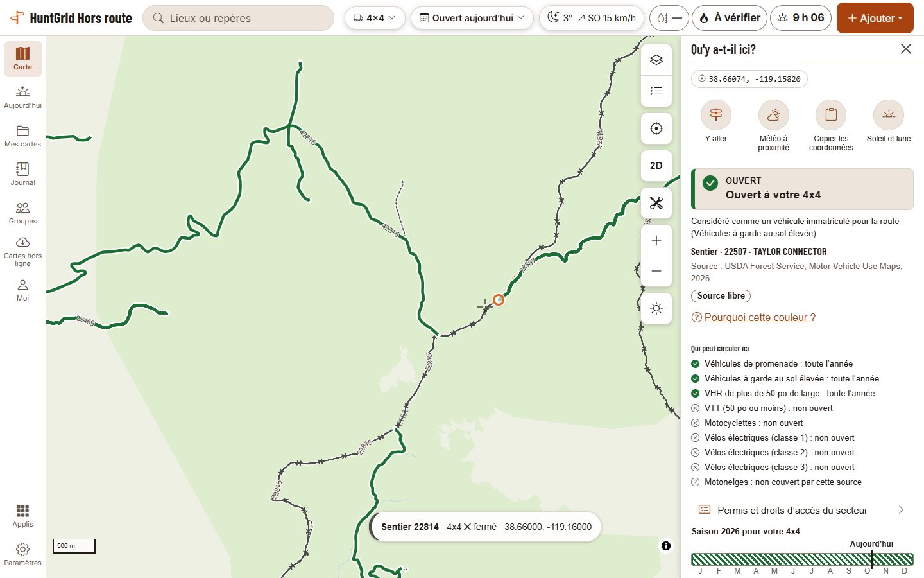
Task: Open Cartes hors ligne downloads
Action: [x=23, y=252]
